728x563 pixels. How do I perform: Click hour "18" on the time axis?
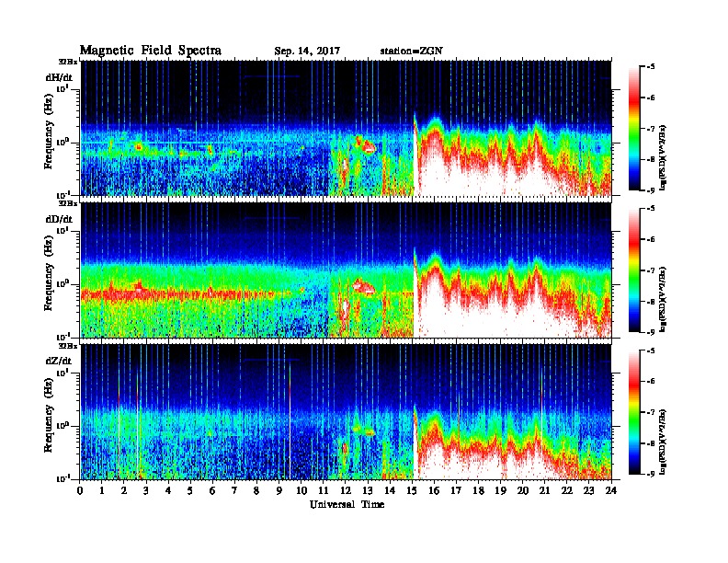pos(479,490)
